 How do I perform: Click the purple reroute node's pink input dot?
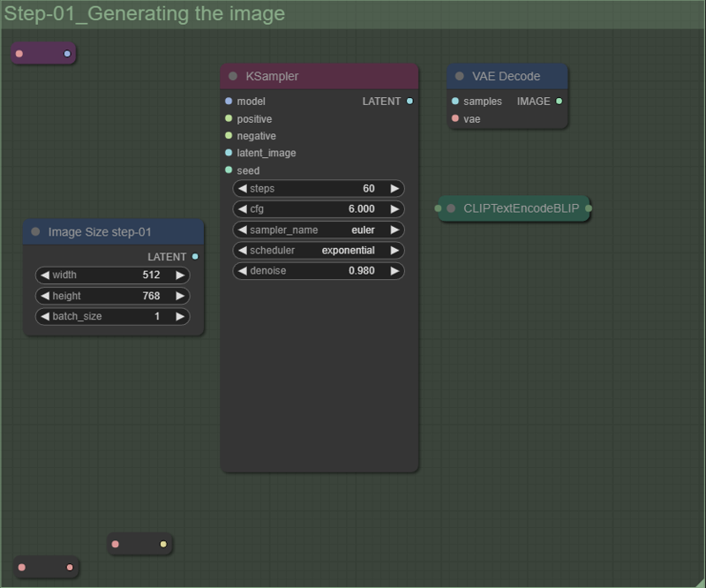tap(19, 54)
